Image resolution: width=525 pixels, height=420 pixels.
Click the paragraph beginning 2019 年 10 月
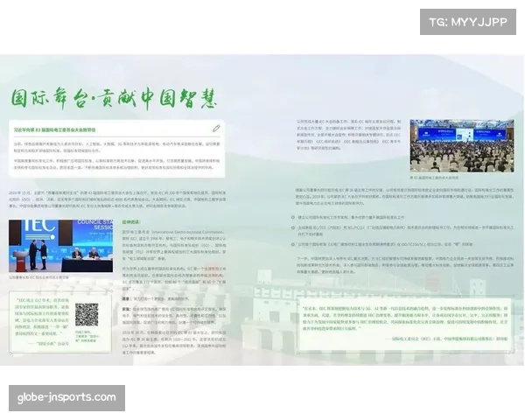[x=117, y=199]
